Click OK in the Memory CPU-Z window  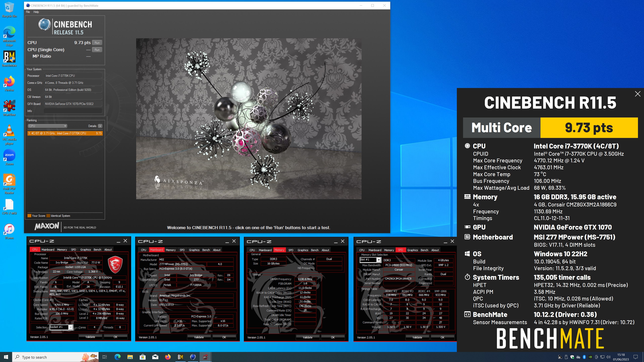point(333,337)
